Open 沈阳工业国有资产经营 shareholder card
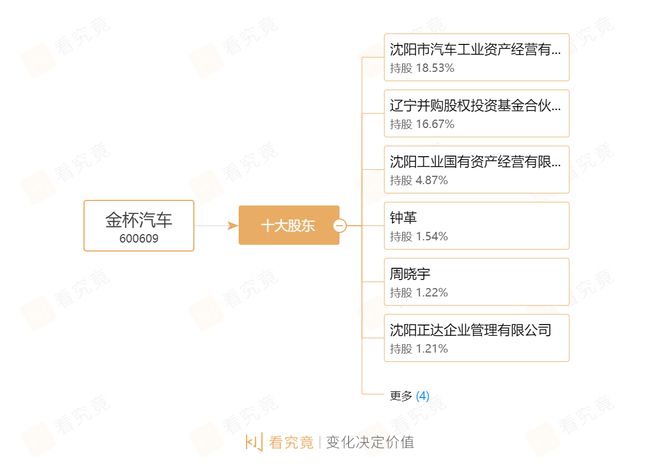The image size is (660, 466). [476, 170]
